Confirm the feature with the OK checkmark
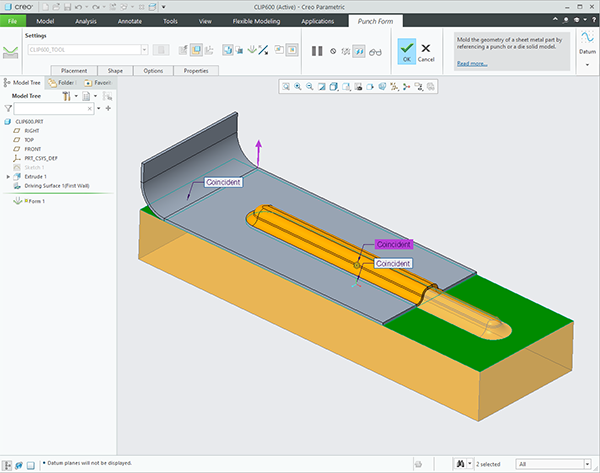 point(407,51)
